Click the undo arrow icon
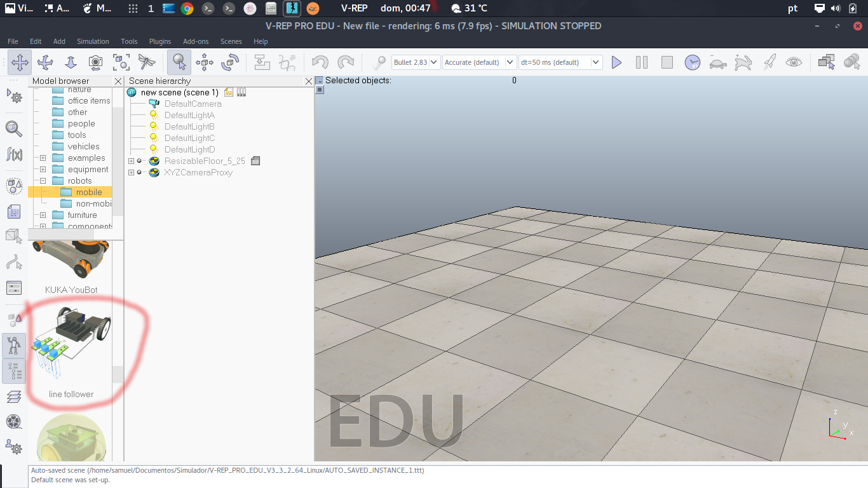The height and width of the screenshot is (488, 868). tap(320, 62)
